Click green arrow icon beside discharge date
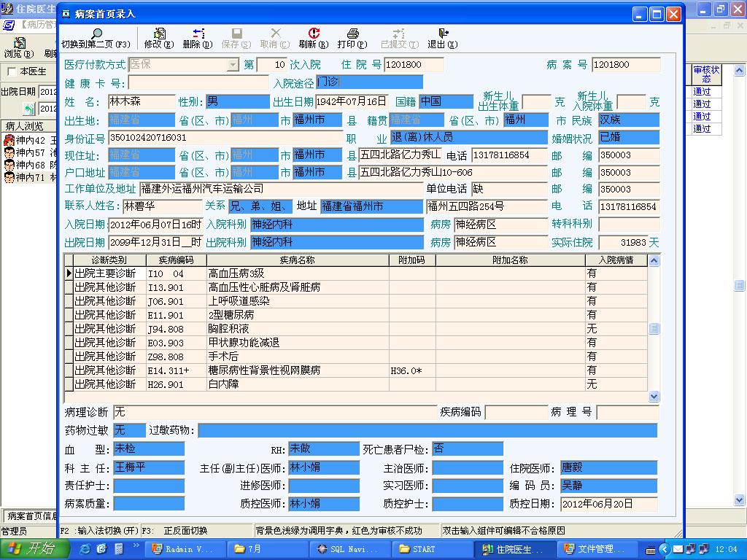This screenshot has height=560, width=747. [29, 109]
